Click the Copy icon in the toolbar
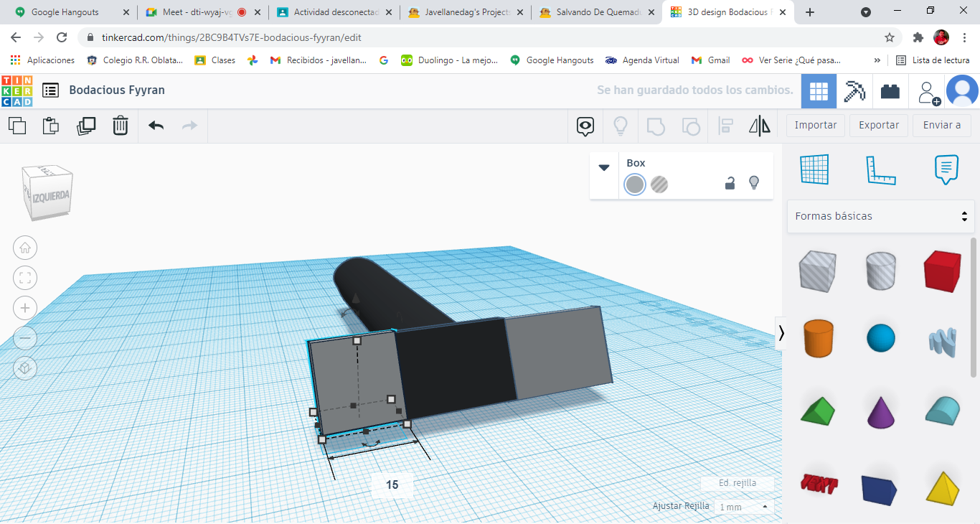The height and width of the screenshot is (524, 980). tap(17, 126)
